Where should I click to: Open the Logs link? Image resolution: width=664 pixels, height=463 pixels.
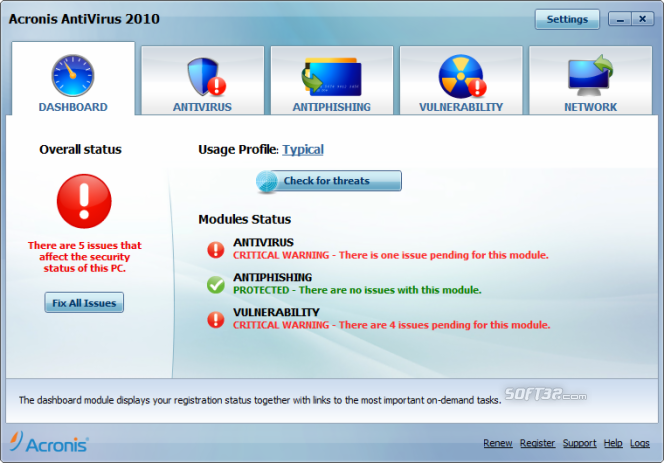point(639,443)
